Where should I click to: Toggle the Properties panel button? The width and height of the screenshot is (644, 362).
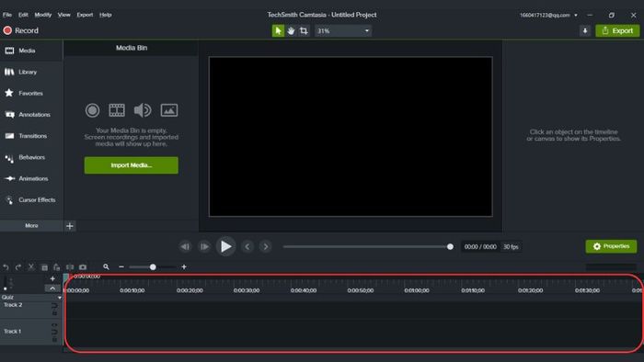point(611,246)
